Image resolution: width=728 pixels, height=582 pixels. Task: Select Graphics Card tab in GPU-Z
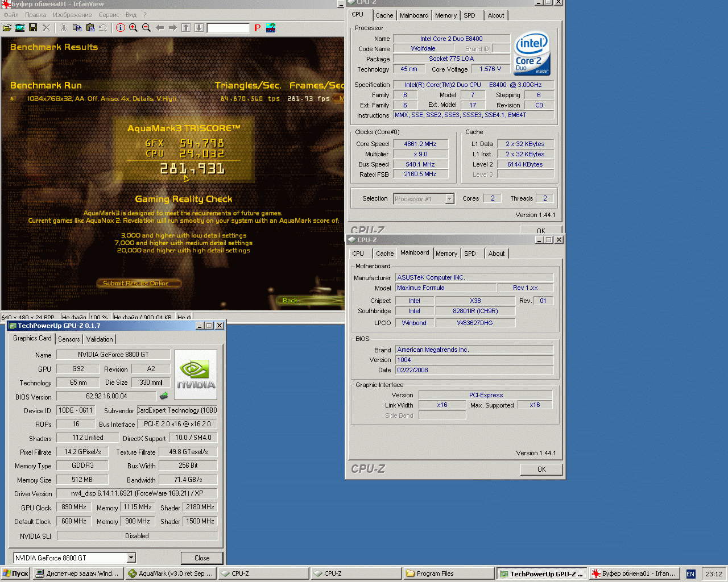(32, 338)
